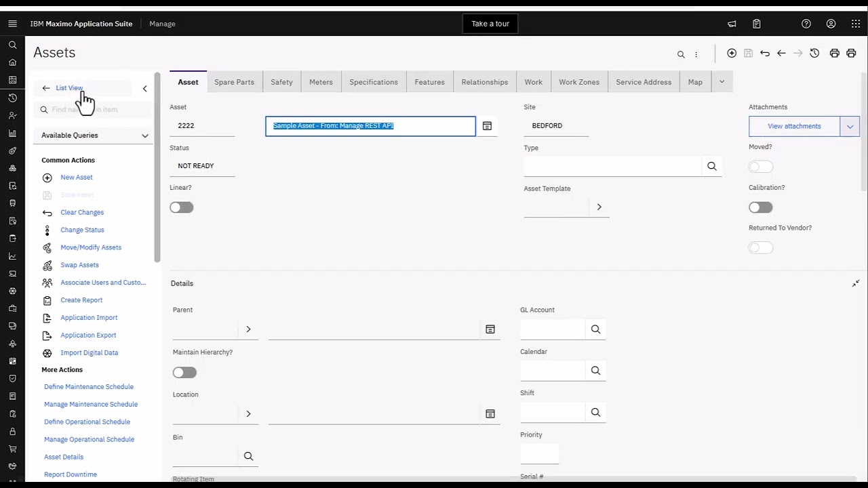This screenshot has height=488, width=868.
Task: Toggle the Calibration? switch
Action: (x=760, y=207)
